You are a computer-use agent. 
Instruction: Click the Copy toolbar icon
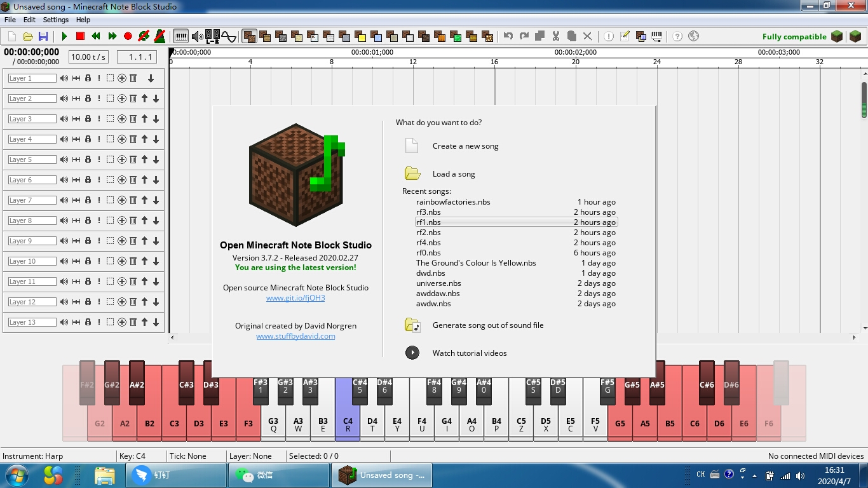click(540, 36)
